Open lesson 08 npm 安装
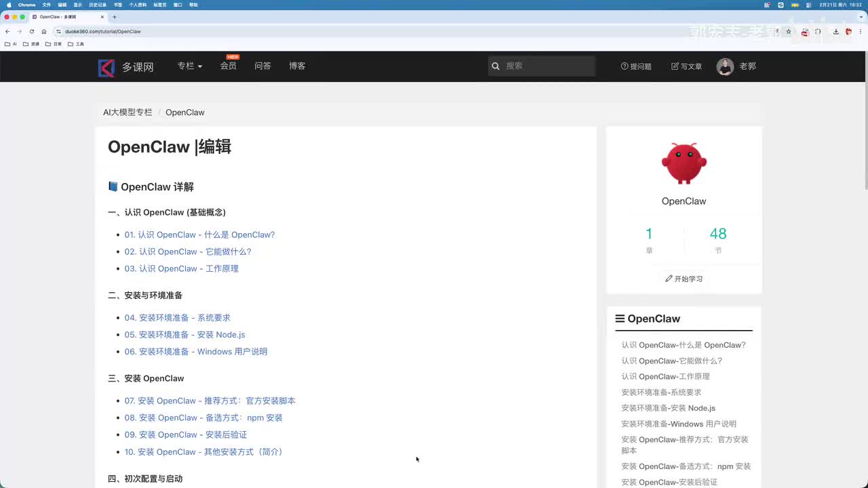Image resolution: width=868 pixels, height=488 pixels. pos(203,418)
